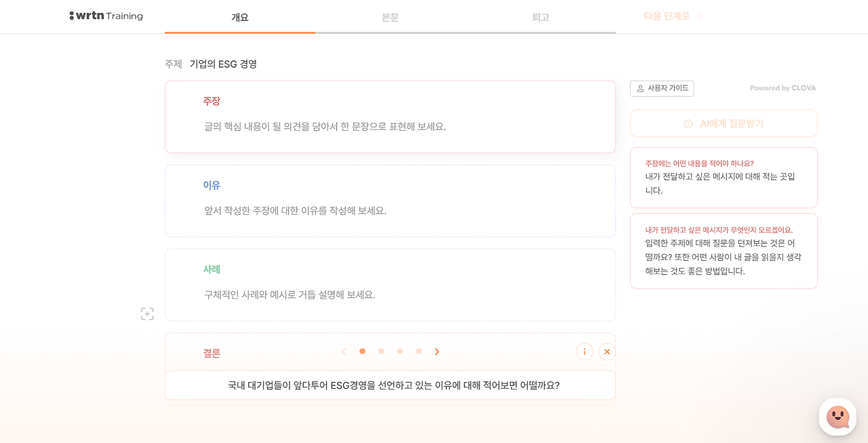The width and height of the screenshot is (868, 443).
Task: Go to 다음 단계로 next step
Action: (x=673, y=16)
